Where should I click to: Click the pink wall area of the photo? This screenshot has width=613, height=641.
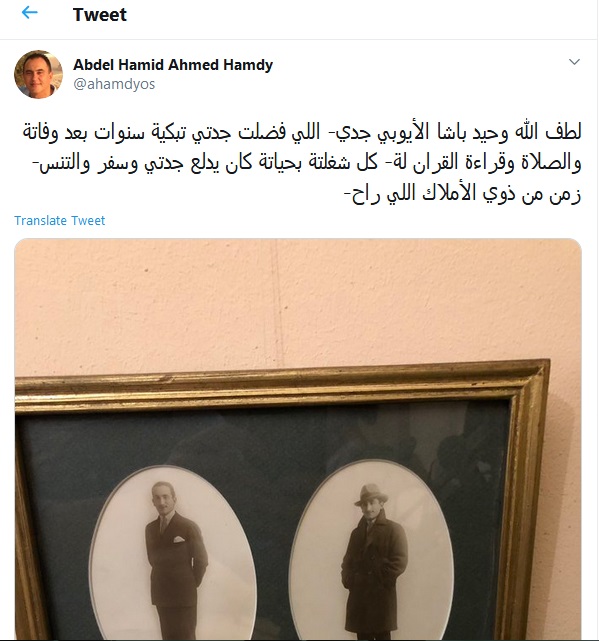(286, 303)
